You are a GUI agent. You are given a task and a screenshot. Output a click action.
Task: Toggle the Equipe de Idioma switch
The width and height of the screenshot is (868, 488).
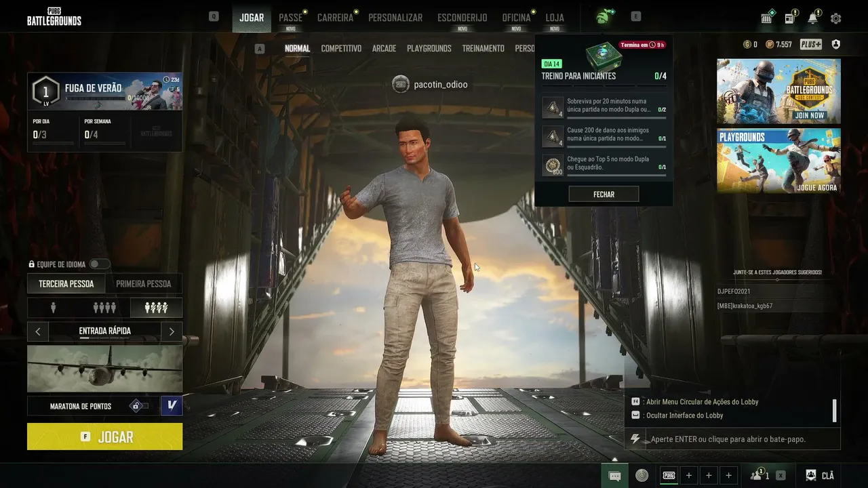point(99,264)
